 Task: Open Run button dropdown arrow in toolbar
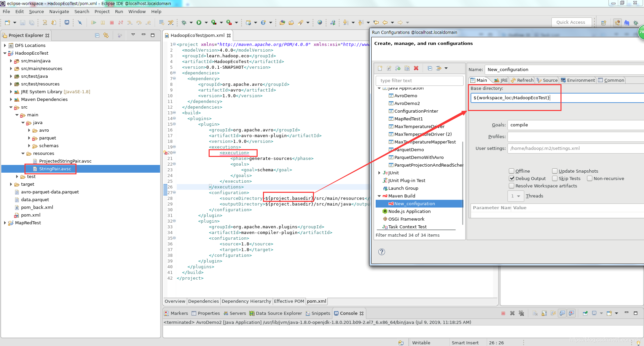[x=206, y=22]
